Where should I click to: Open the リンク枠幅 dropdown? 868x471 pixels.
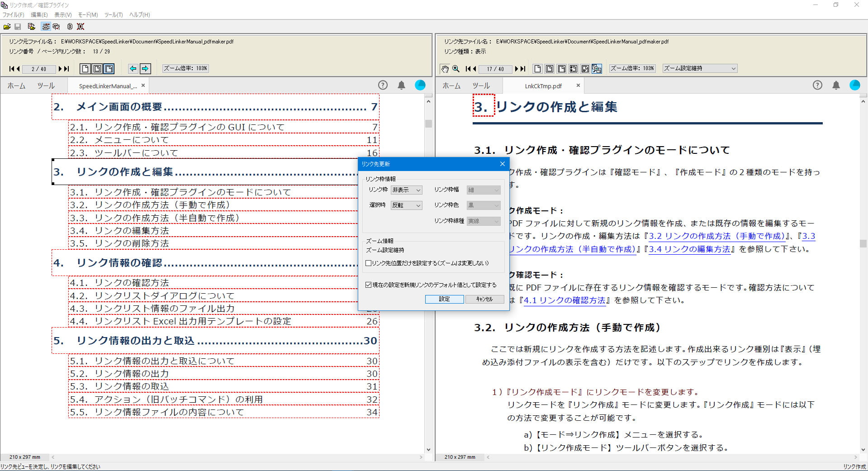click(484, 190)
